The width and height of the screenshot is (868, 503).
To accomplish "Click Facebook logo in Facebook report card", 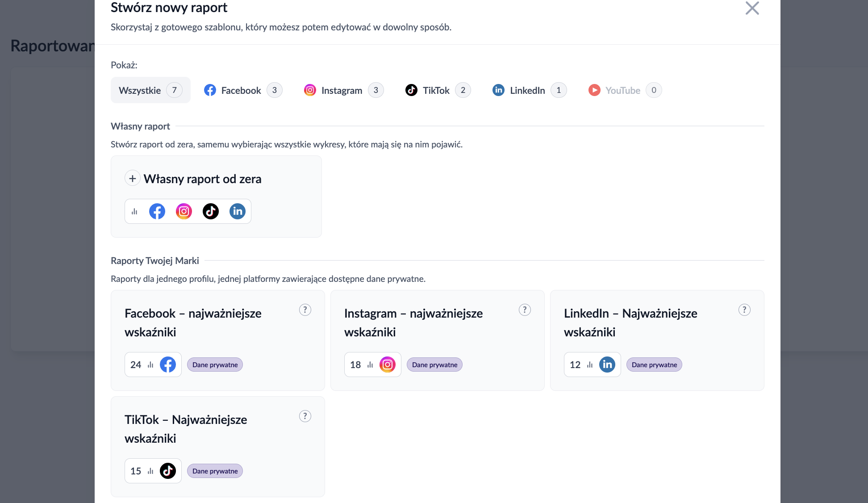I will pos(168,365).
